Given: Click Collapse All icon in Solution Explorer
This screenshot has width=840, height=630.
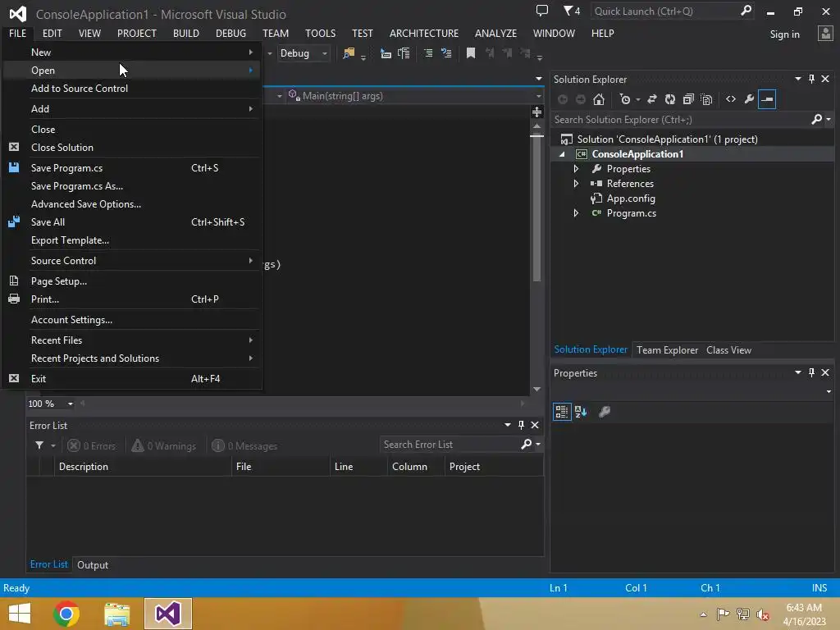Looking at the screenshot, I should (688, 99).
